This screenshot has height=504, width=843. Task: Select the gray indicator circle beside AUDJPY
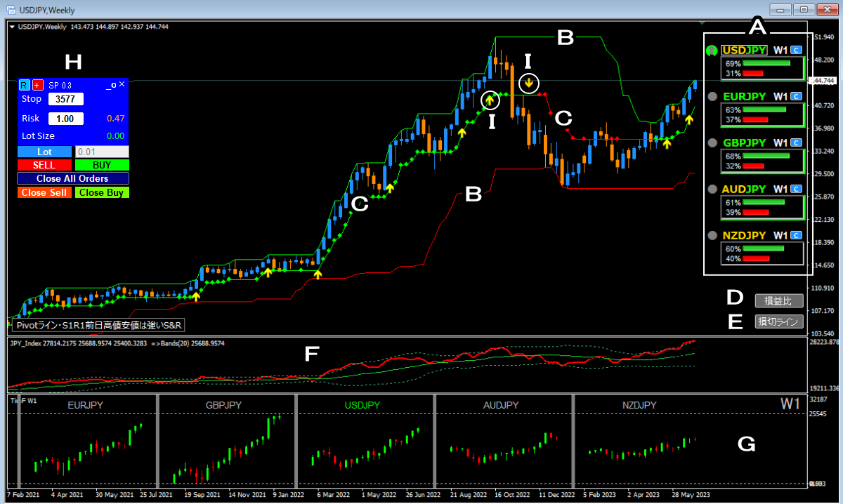[712, 189]
